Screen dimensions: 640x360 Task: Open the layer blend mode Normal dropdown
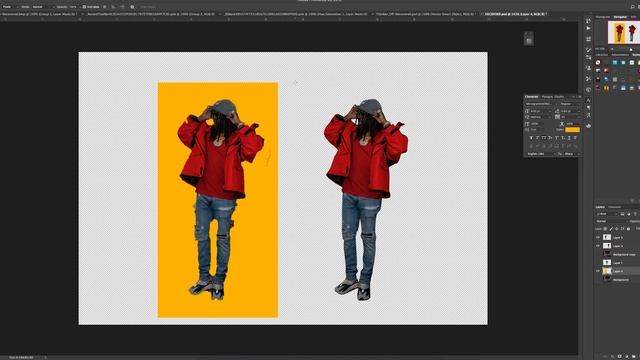(x=612, y=221)
